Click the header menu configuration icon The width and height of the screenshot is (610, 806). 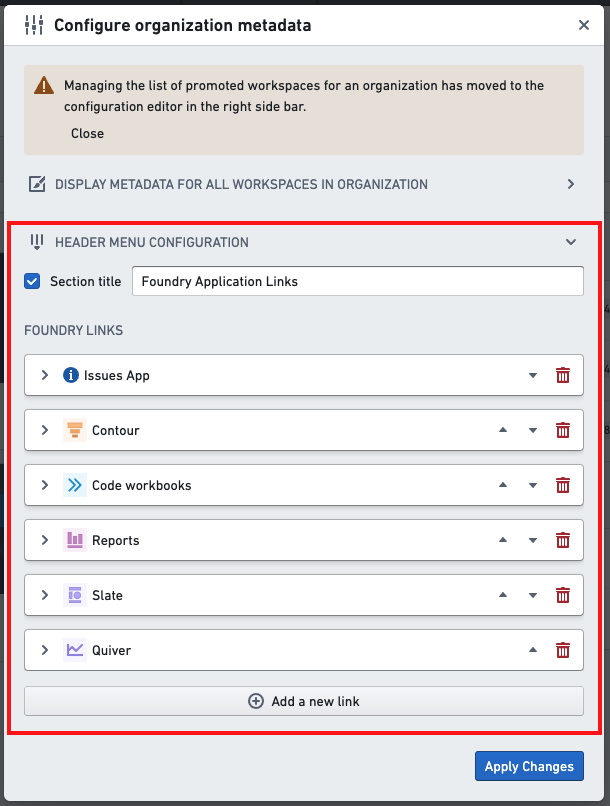(x=37, y=242)
